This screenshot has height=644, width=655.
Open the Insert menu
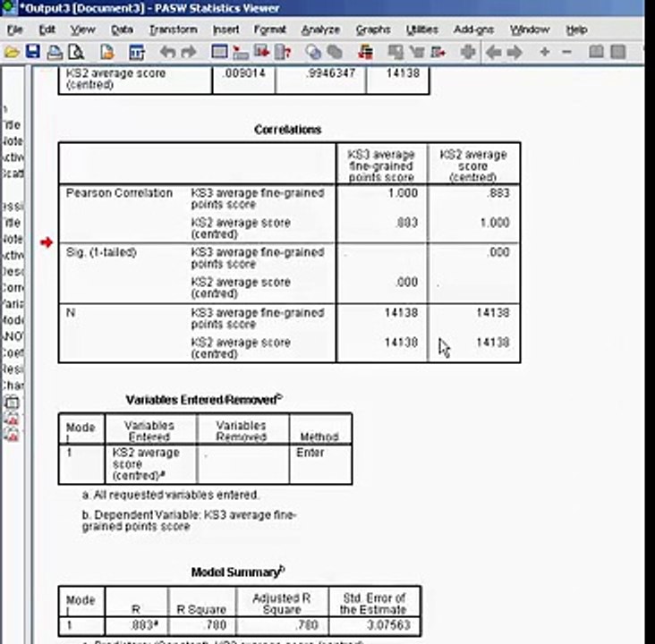pyautogui.click(x=226, y=30)
